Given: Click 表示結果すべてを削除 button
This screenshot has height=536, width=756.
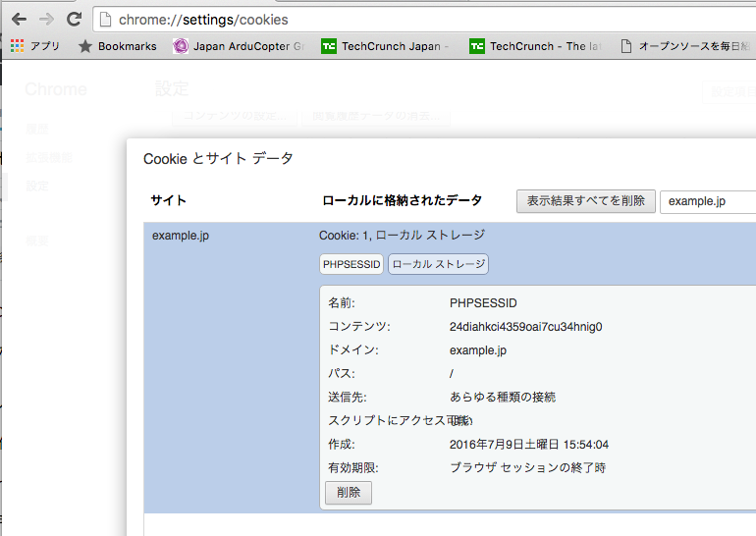Looking at the screenshot, I should click(x=586, y=201).
